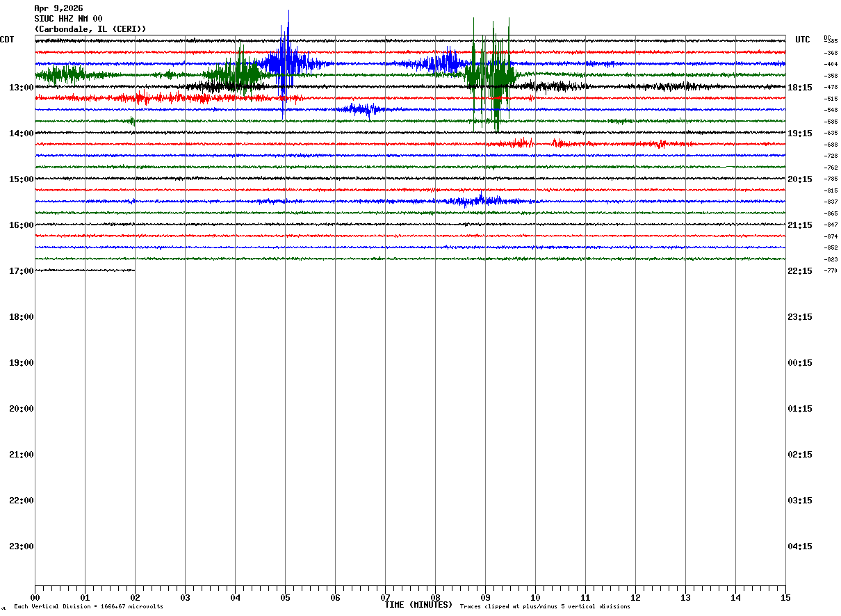Image resolution: width=841 pixels, height=616 pixels.
Task: Select the 00:15 UTC time label
Action: pyautogui.click(x=800, y=363)
